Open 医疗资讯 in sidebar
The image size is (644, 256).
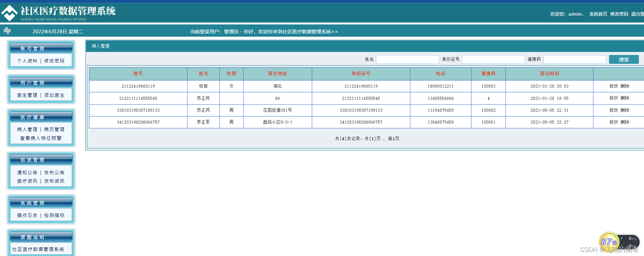point(27,181)
